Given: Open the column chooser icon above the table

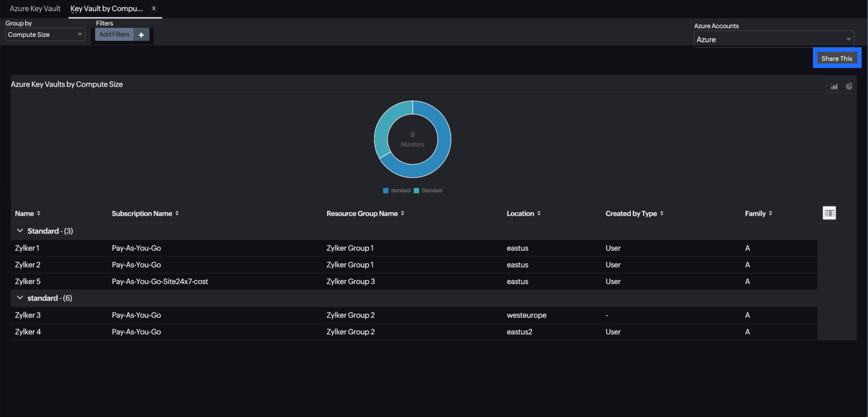Looking at the screenshot, I should (829, 213).
